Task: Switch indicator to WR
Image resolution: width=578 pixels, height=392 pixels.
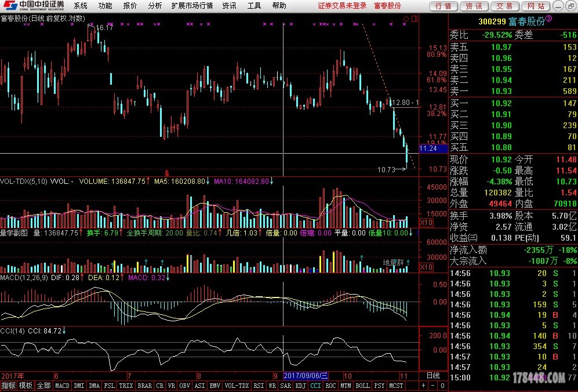Action: [272, 386]
